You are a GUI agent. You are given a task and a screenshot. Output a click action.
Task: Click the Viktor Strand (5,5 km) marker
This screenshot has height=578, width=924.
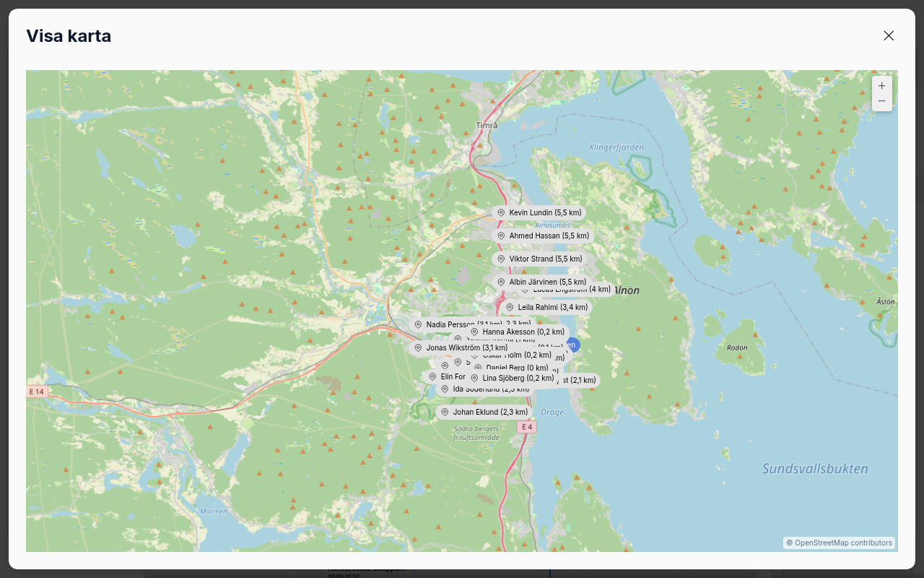[539, 259]
